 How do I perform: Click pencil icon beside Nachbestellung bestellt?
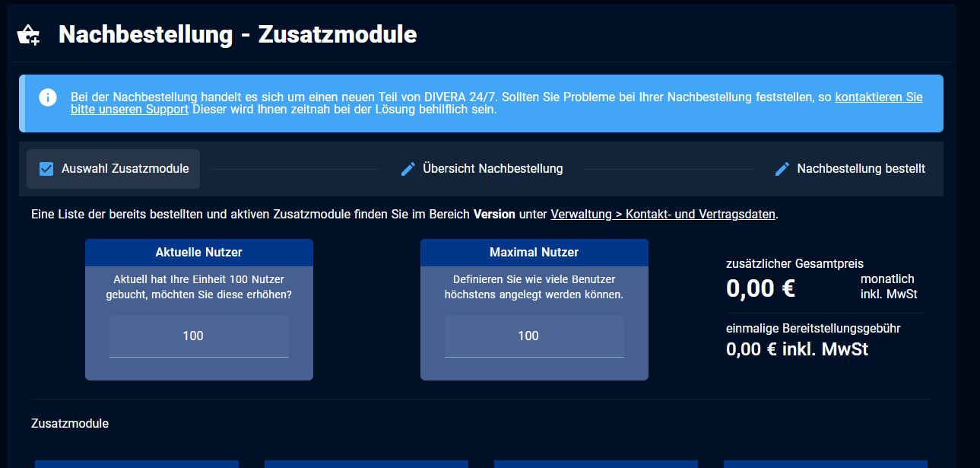(782, 169)
